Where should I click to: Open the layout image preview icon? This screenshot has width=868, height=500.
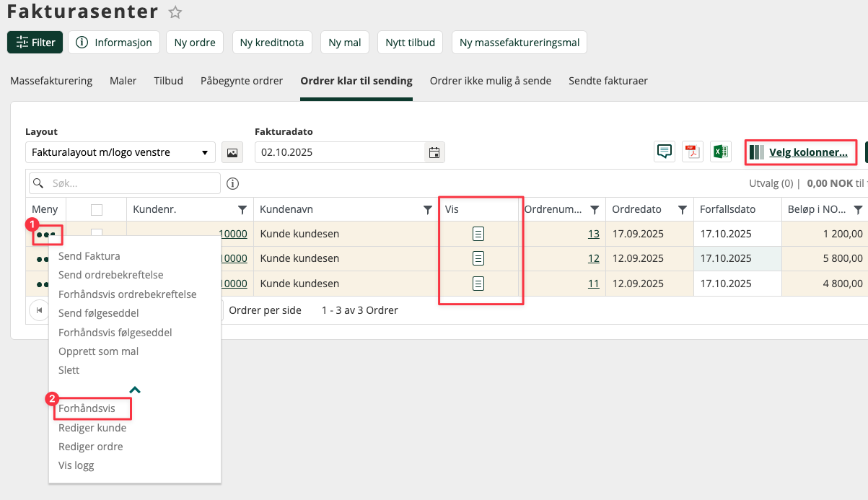click(232, 152)
